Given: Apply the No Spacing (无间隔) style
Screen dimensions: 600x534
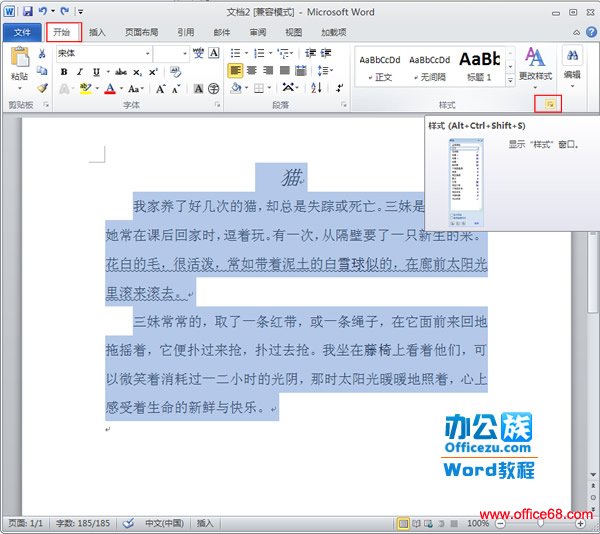Looking at the screenshot, I should click(x=429, y=68).
